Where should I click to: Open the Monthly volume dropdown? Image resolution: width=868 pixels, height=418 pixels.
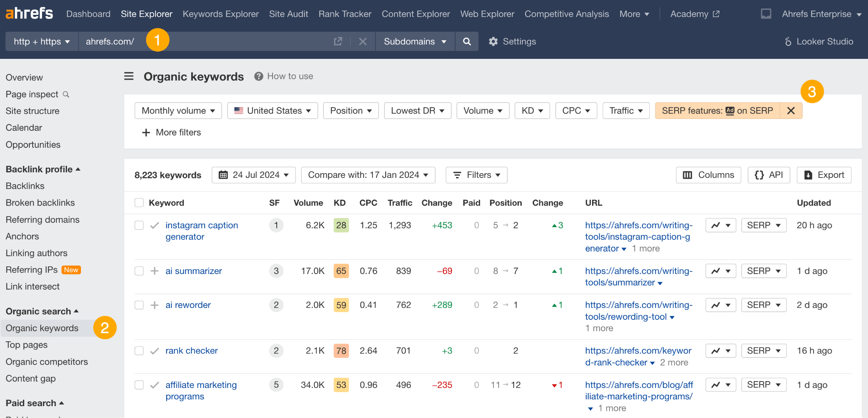coord(178,111)
